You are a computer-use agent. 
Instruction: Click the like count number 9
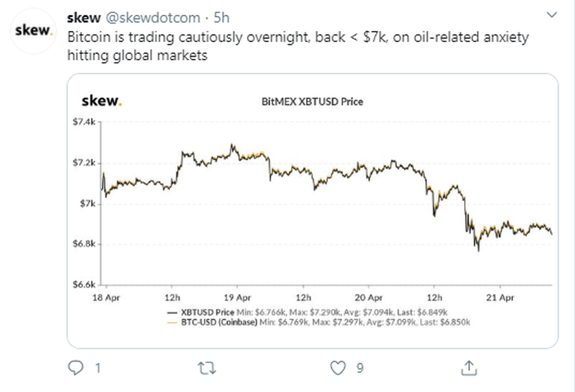click(360, 368)
